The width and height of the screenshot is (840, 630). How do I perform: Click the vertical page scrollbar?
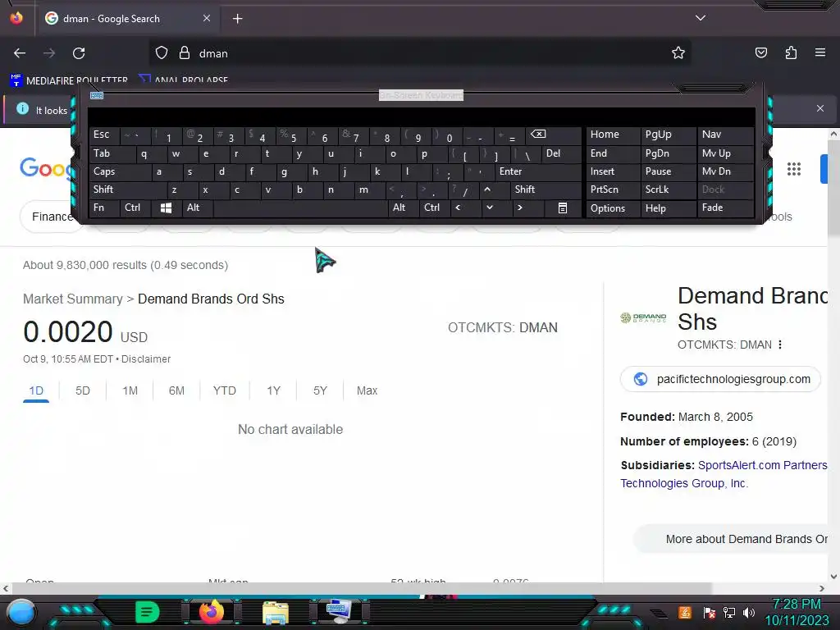click(x=833, y=188)
